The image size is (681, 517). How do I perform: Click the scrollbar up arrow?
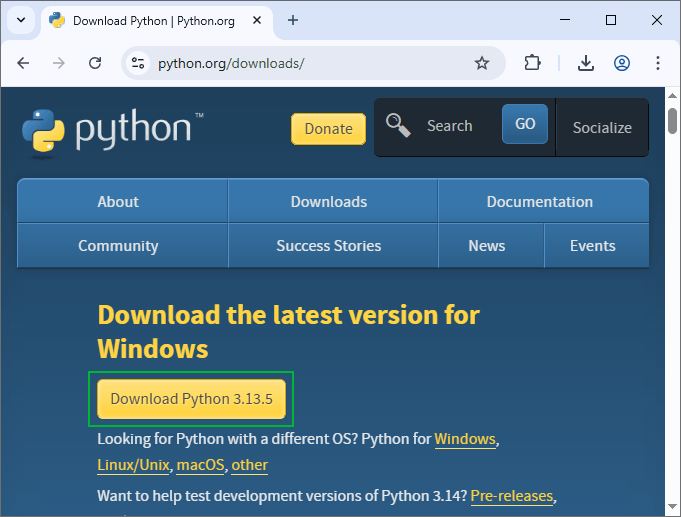tap(672, 95)
